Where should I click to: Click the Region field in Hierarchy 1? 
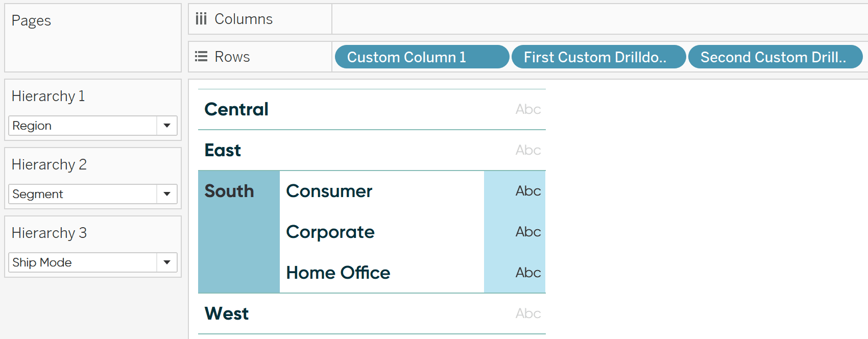pyautogui.click(x=93, y=126)
